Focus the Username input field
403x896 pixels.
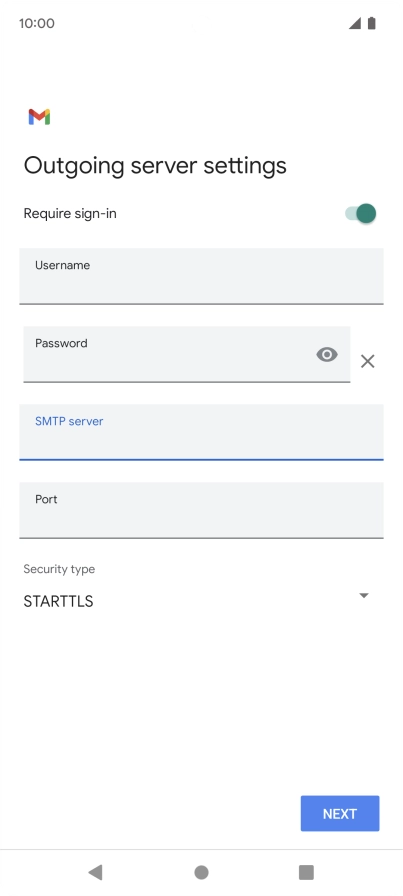201,276
